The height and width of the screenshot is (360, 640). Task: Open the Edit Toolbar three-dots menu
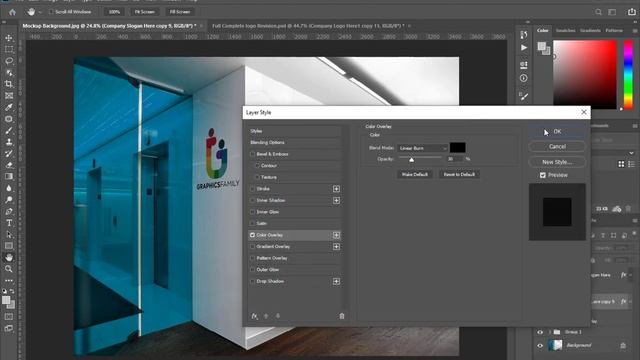9,280
